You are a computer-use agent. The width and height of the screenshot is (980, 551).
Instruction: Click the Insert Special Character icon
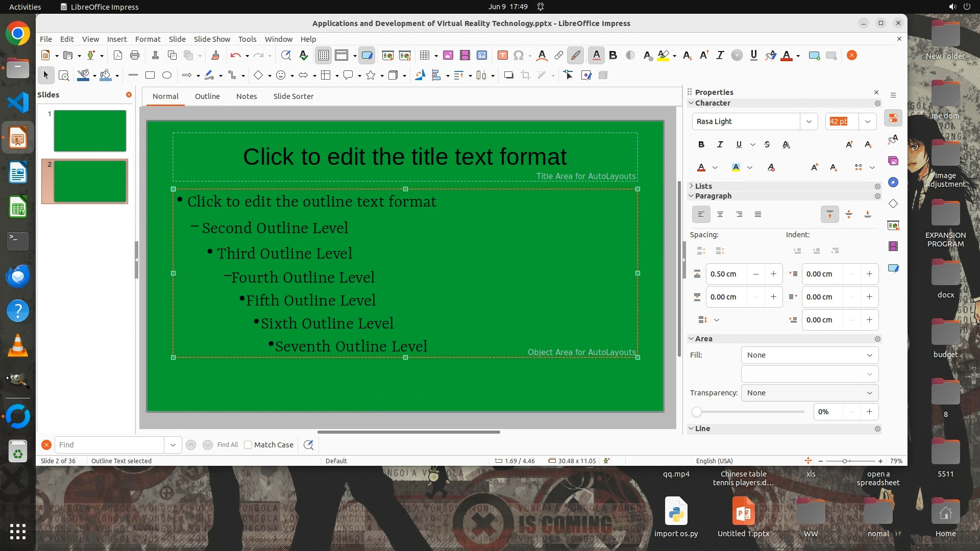[x=519, y=56]
